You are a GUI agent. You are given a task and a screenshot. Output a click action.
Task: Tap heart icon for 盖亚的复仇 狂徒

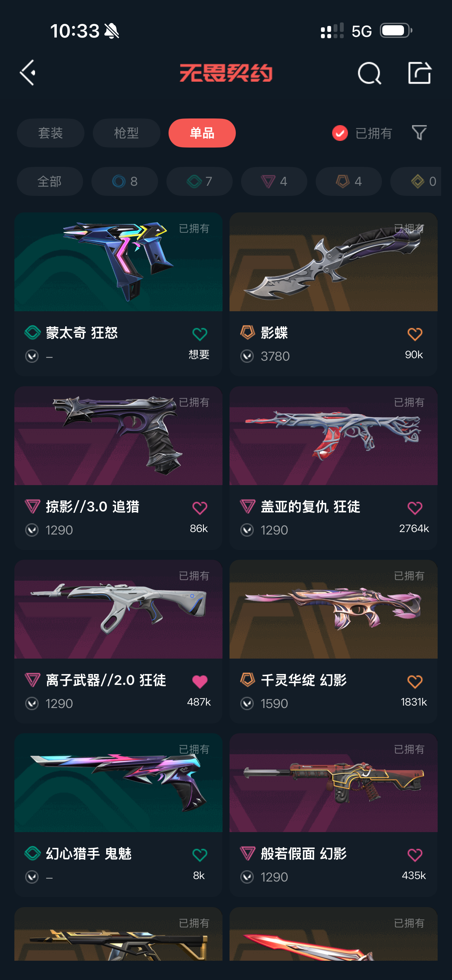415,508
